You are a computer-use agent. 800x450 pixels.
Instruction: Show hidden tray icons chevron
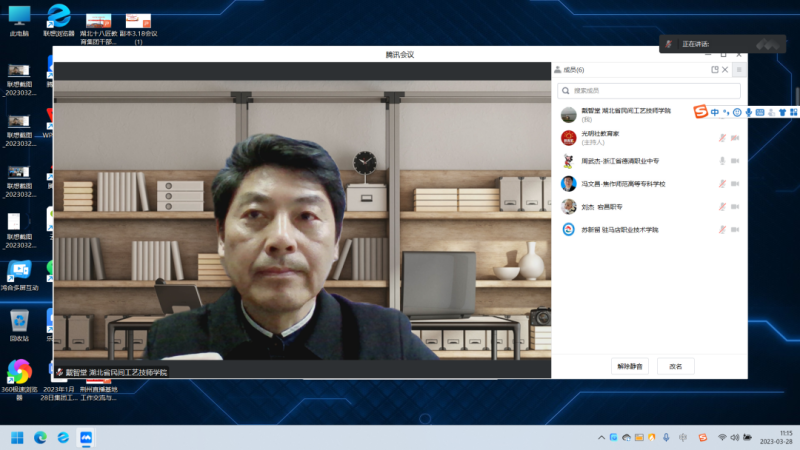(601, 438)
